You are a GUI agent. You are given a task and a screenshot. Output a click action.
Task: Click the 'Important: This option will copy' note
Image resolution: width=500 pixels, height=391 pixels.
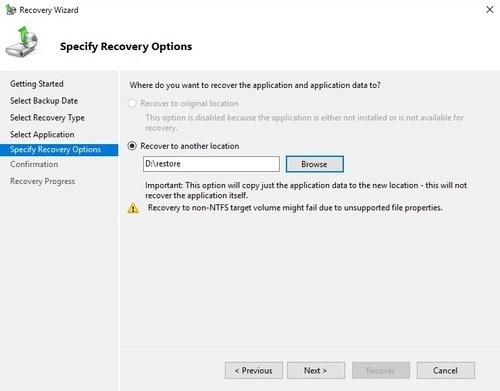pyautogui.click(x=306, y=190)
